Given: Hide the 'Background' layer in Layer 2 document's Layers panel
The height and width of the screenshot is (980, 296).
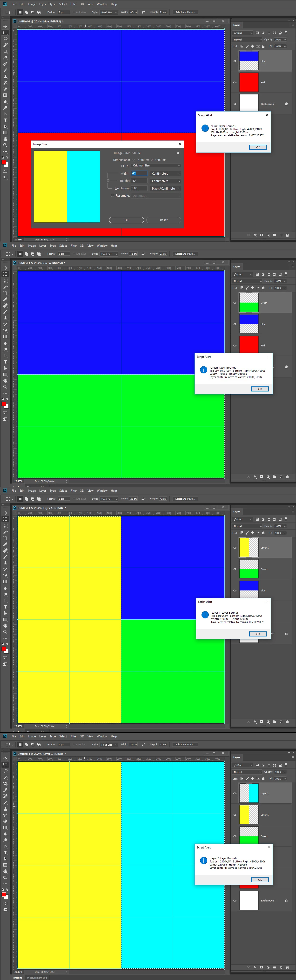Looking at the screenshot, I should 235,901.
